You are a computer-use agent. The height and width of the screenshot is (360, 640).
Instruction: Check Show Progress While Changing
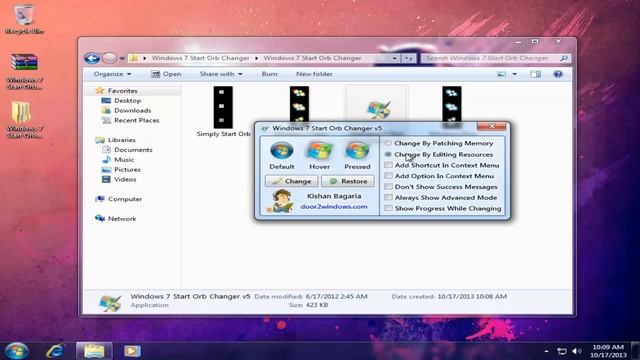pyautogui.click(x=443, y=208)
